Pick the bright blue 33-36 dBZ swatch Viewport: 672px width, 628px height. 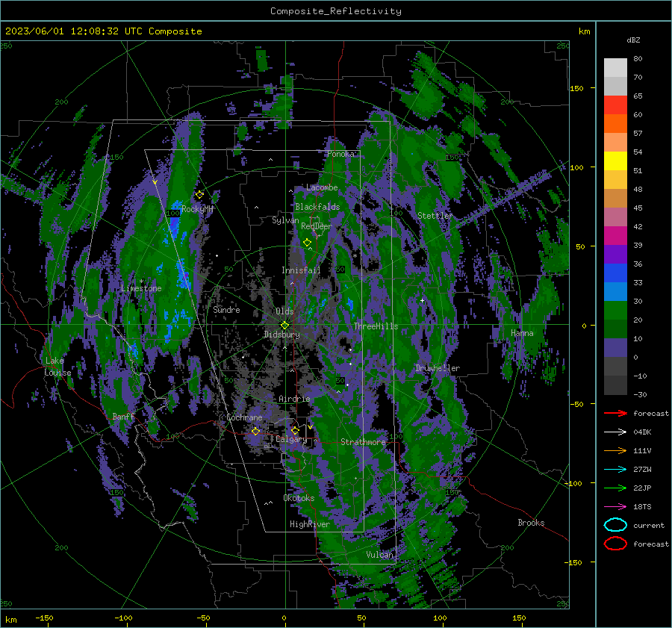[615, 273]
